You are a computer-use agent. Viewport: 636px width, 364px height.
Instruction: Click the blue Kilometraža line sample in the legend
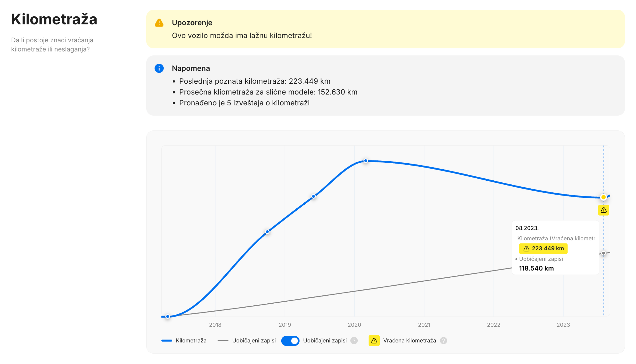(x=167, y=340)
